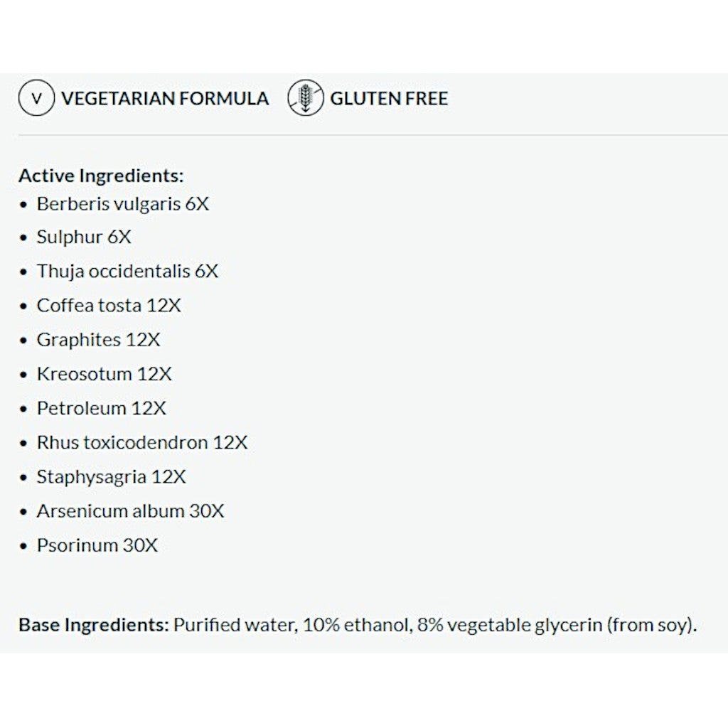
Task: Click Thuja occidentalis 6X in the list
Action: (x=127, y=272)
